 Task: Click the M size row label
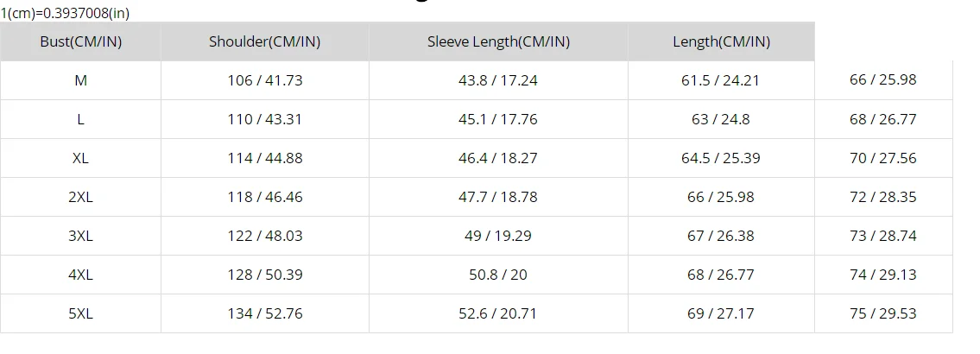click(x=80, y=80)
